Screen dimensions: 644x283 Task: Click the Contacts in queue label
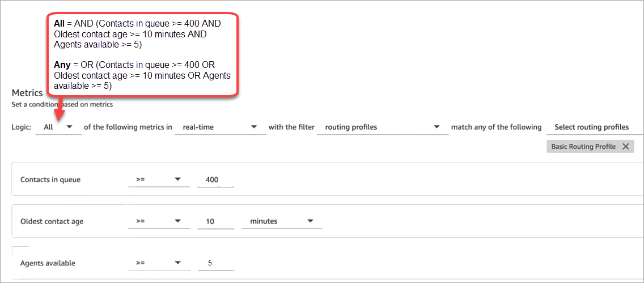click(x=50, y=180)
